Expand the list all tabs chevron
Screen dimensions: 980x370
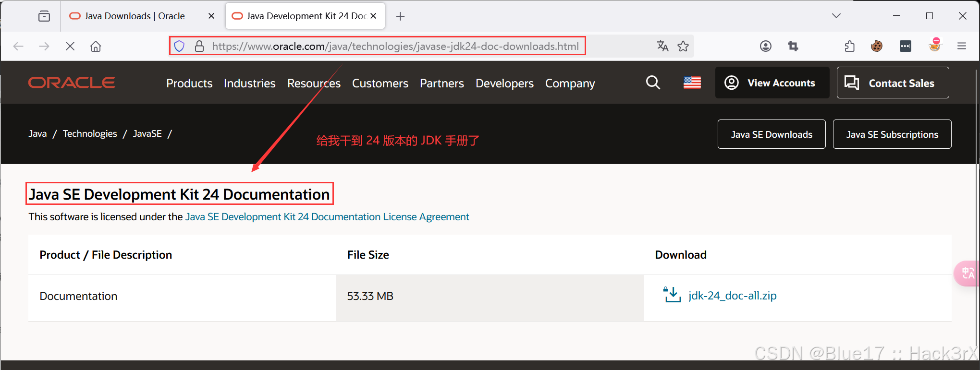click(x=836, y=16)
